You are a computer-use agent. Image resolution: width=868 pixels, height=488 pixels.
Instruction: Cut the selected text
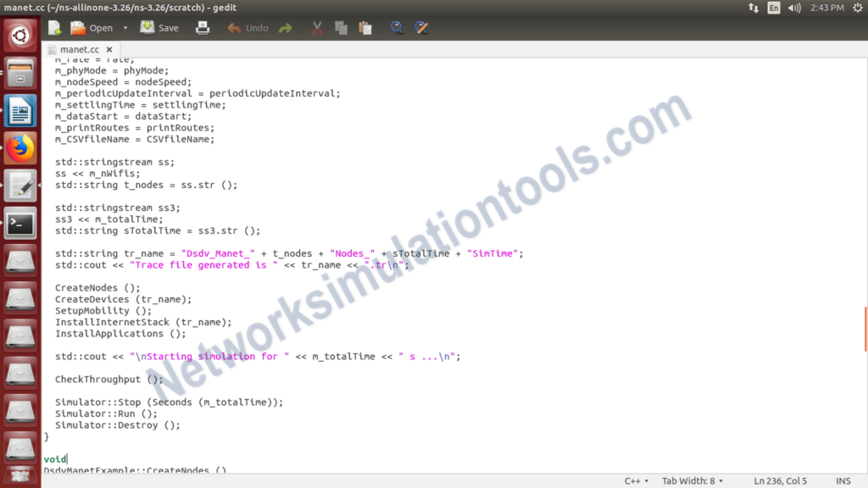[316, 27]
